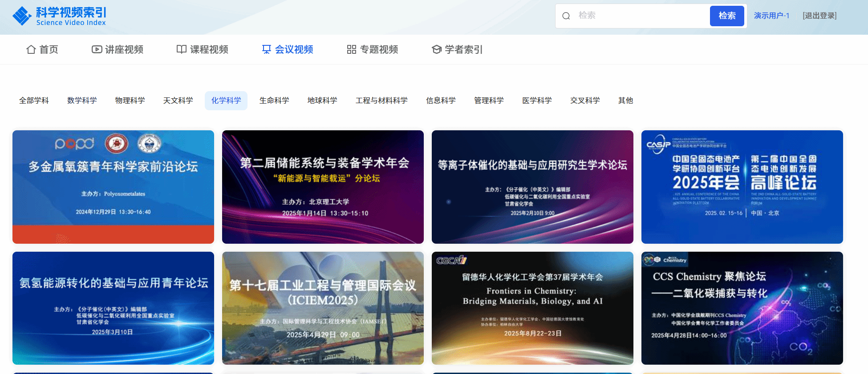Focus the 检索 search input field
Screen dimensions: 868x374
641,16
